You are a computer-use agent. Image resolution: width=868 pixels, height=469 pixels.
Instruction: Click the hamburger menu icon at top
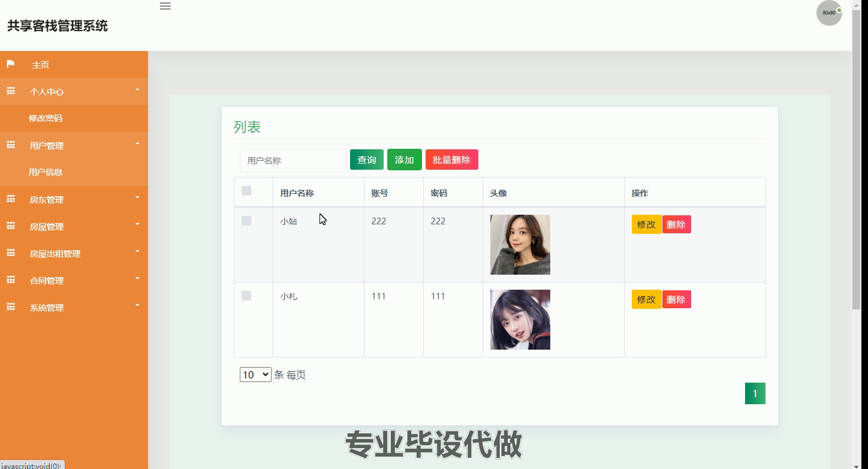pyautogui.click(x=165, y=6)
